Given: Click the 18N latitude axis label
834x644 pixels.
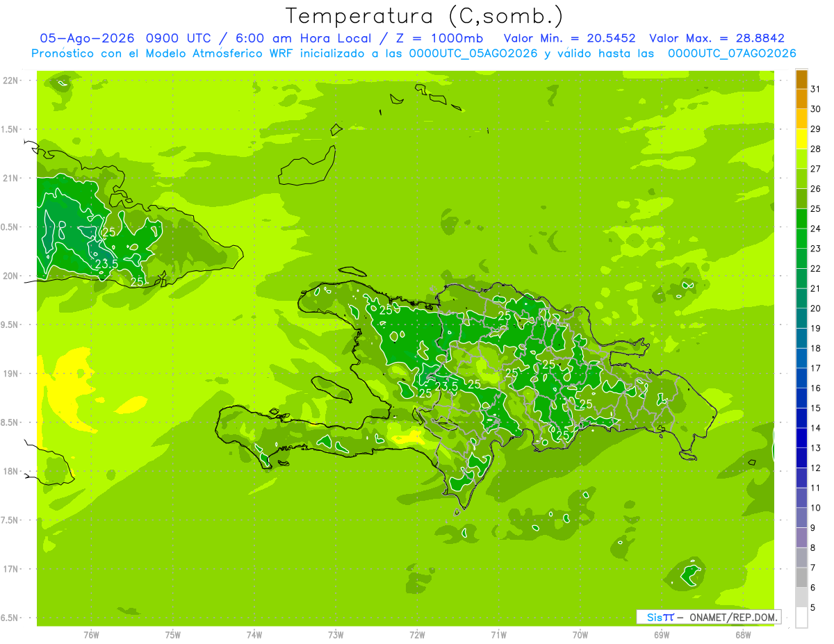Looking at the screenshot, I should 11,472.
